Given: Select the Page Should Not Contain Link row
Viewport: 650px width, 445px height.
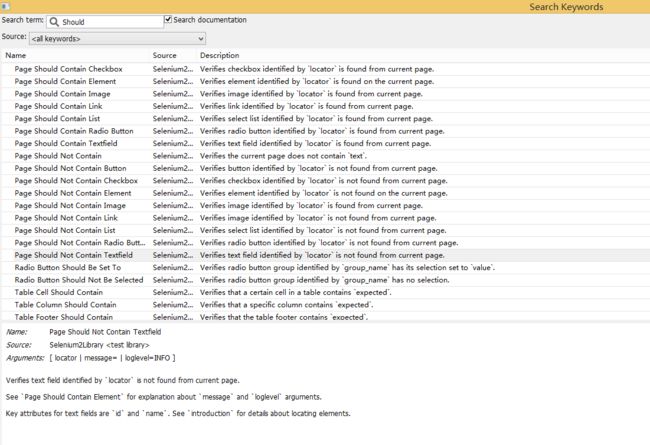Looking at the screenshot, I should 66,218.
